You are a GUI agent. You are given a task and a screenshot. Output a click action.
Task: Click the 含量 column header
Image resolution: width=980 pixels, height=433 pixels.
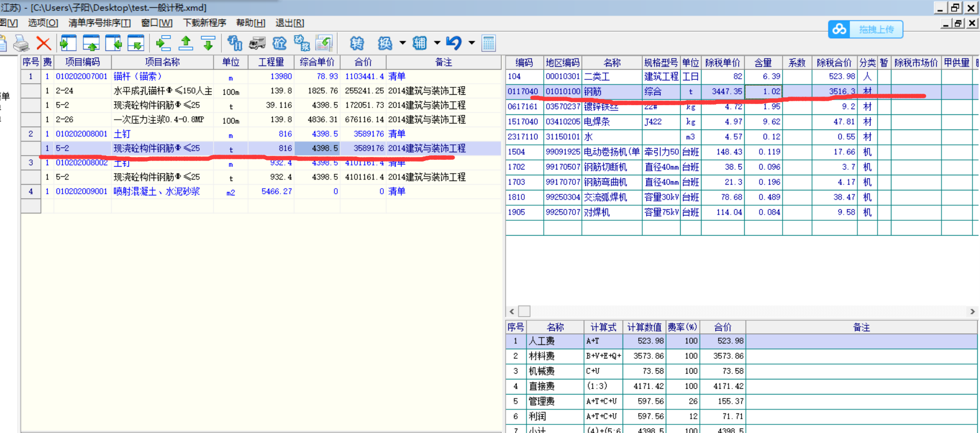pos(763,63)
